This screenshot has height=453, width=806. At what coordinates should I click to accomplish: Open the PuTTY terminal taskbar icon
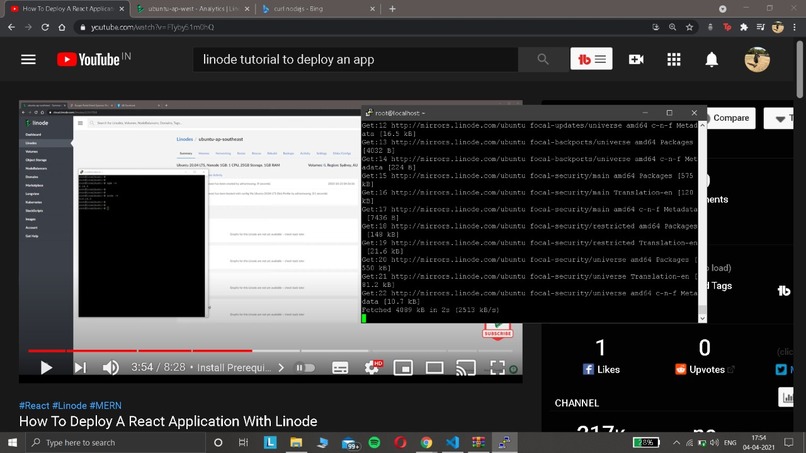pyautogui.click(x=504, y=443)
